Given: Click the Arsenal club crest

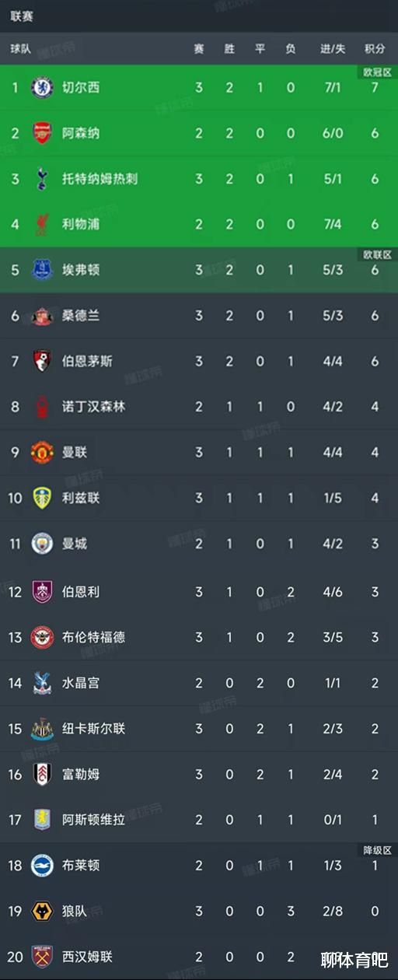Looking at the screenshot, I should pos(42,133).
